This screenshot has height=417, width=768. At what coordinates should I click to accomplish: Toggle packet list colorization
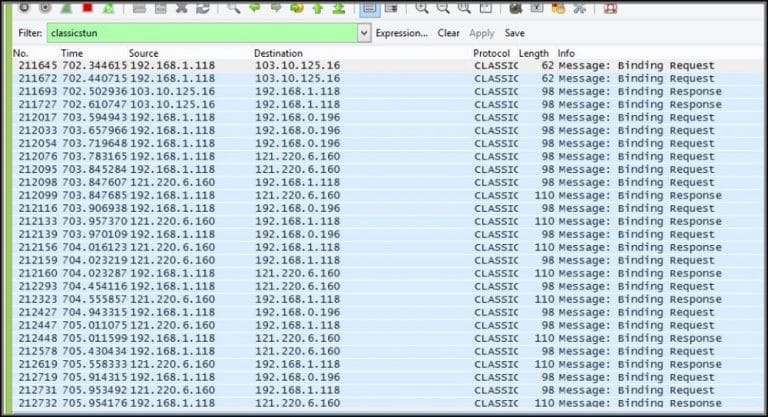pos(368,7)
